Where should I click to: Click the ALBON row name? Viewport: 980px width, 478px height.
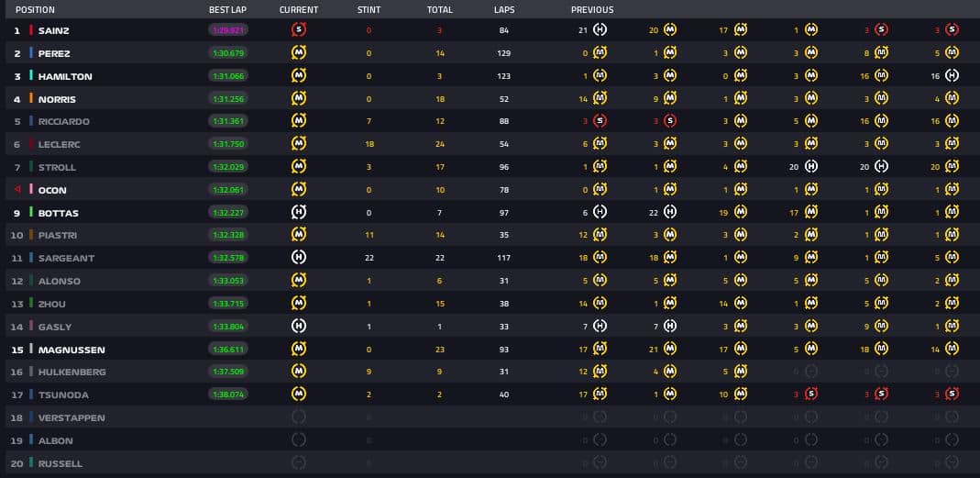pyautogui.click(x=56, y=440)
